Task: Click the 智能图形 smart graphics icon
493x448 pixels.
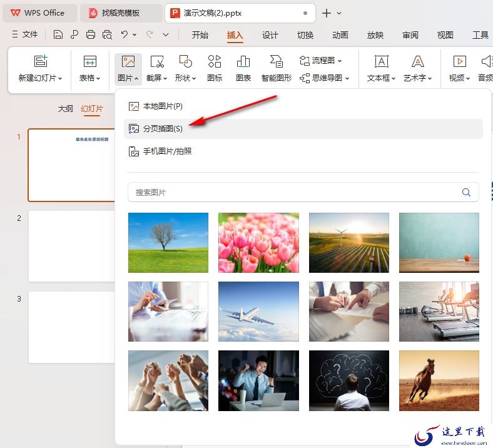Action: click(x=277, y=61)
